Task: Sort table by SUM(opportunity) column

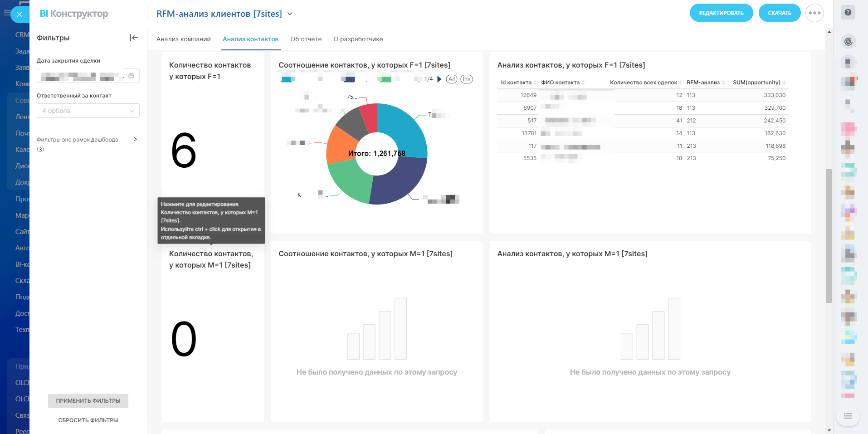Action: click(756, 83)
